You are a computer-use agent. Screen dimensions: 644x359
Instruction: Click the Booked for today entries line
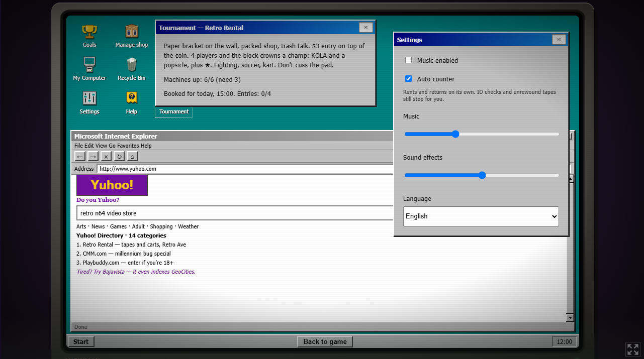(217, 94)
